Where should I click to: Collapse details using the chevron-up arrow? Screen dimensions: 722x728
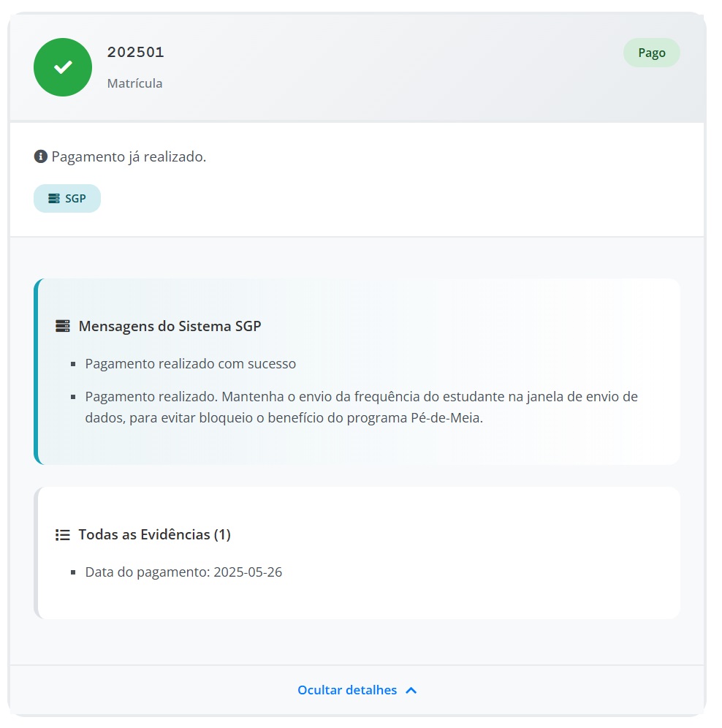point(411,690)
